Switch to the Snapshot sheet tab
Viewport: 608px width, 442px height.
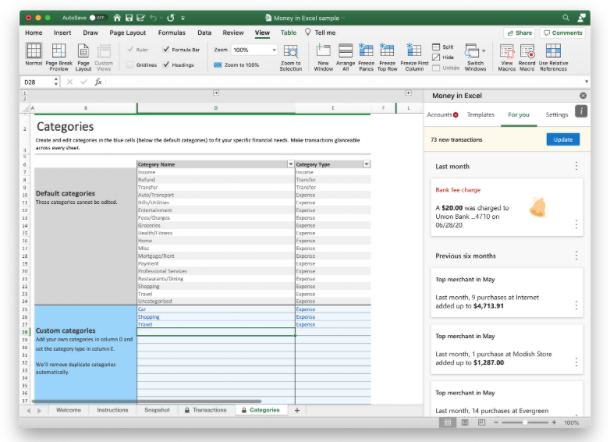pos(157,410)
